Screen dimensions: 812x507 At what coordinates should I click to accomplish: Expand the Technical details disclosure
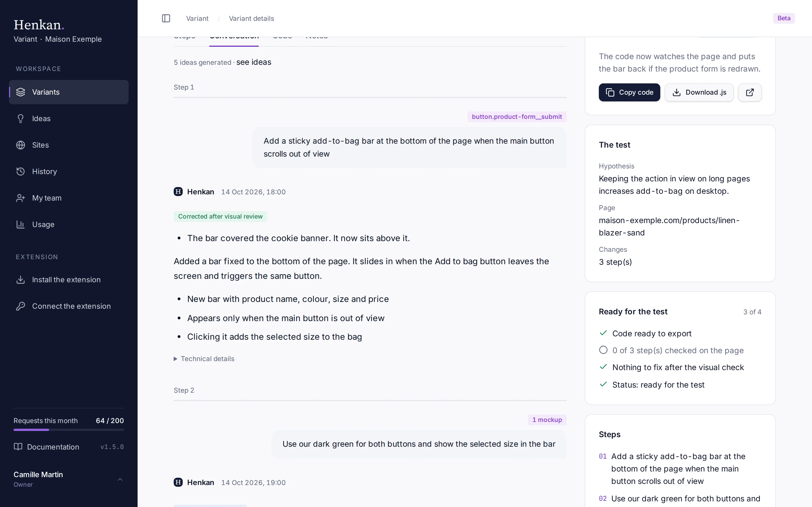click(204, 359)
